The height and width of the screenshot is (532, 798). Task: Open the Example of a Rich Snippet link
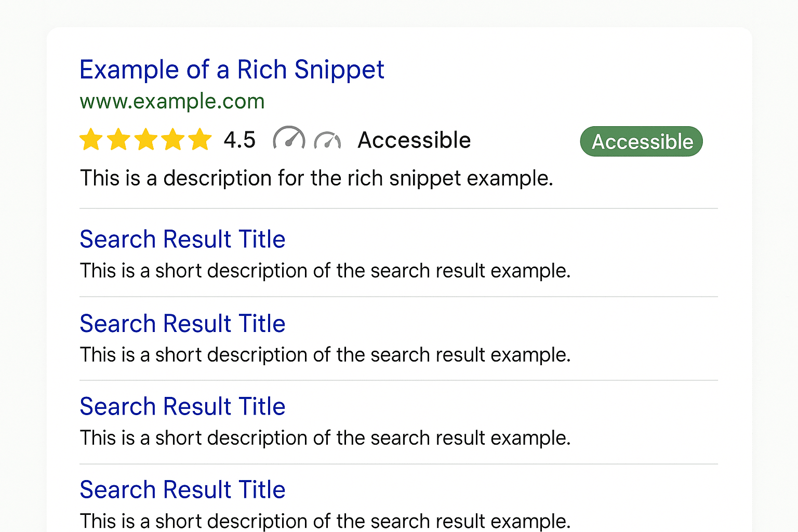click(232, 70)
